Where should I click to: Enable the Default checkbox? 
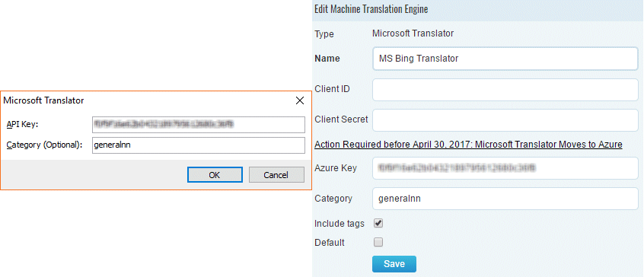(378, 242)
